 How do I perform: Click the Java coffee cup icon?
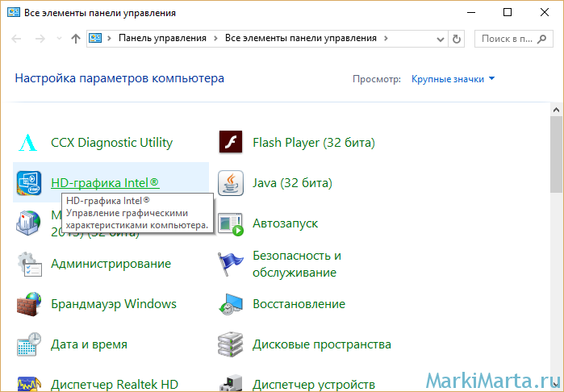(231, 183)
